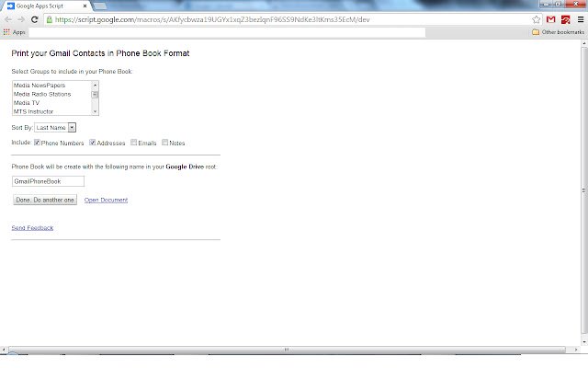
Task: Close the Google Apps Script tab
Action: point(85,6)
